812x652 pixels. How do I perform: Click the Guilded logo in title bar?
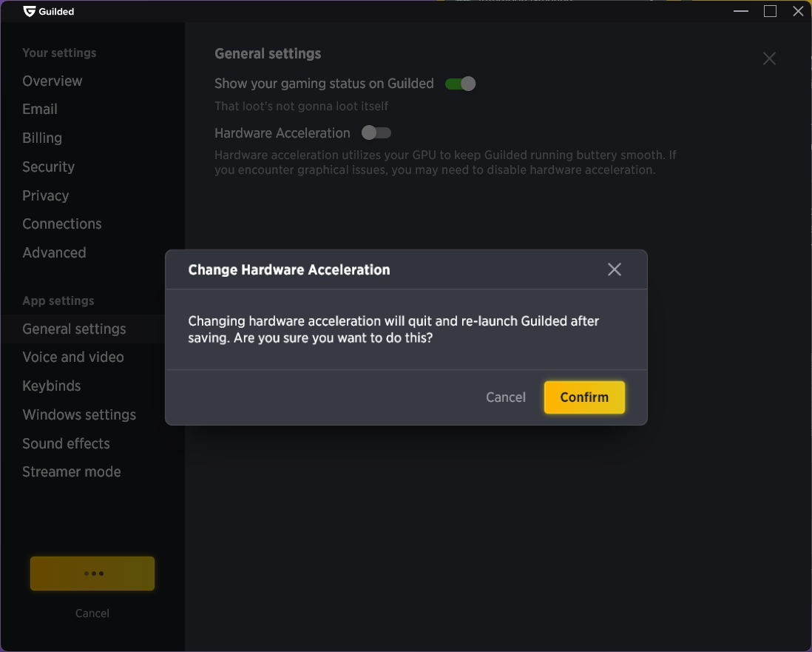pos(49,11)
